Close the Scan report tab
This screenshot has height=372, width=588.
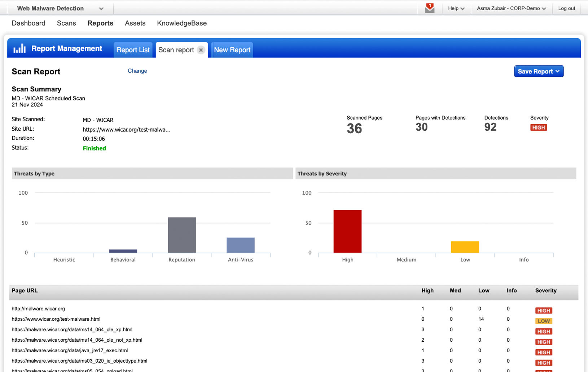[x=201, y=50]
